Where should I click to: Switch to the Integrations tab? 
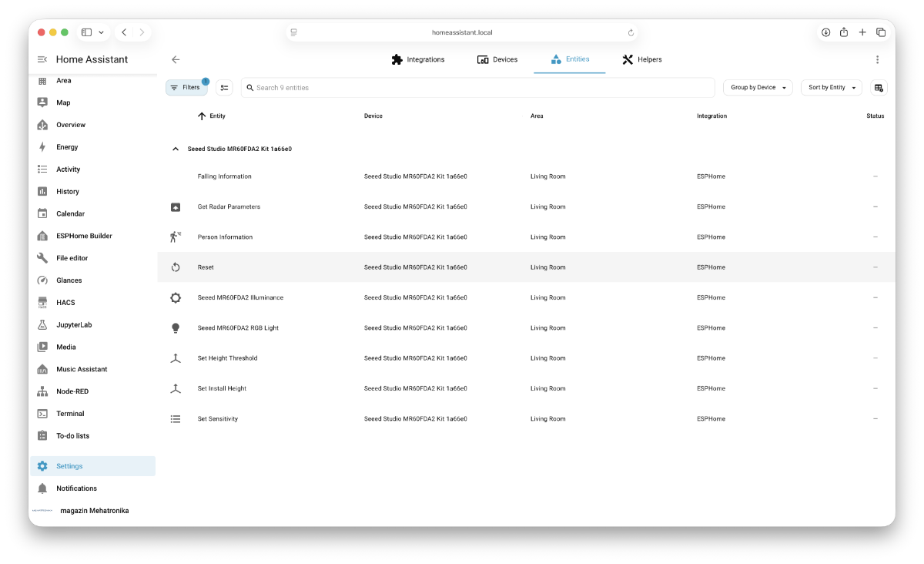(x=418, y=59)
